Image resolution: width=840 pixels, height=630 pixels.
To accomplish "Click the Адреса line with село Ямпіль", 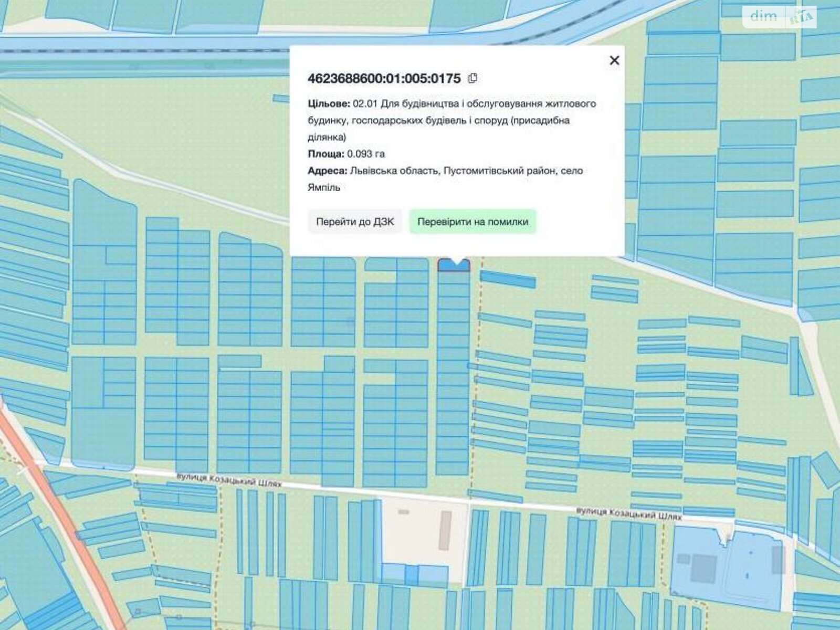I will click(x=445, y=179).
